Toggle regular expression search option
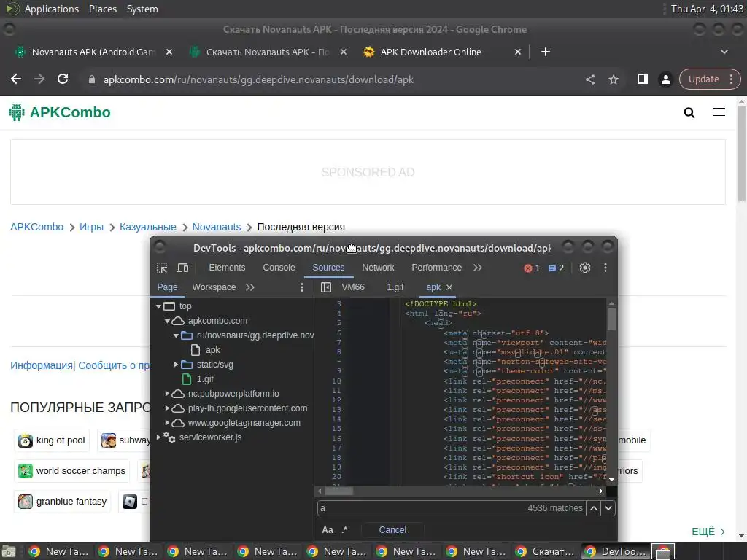Image resolution: width=747 pixels, height=560 pixels. pyautogui.click(x=344, y=530)
